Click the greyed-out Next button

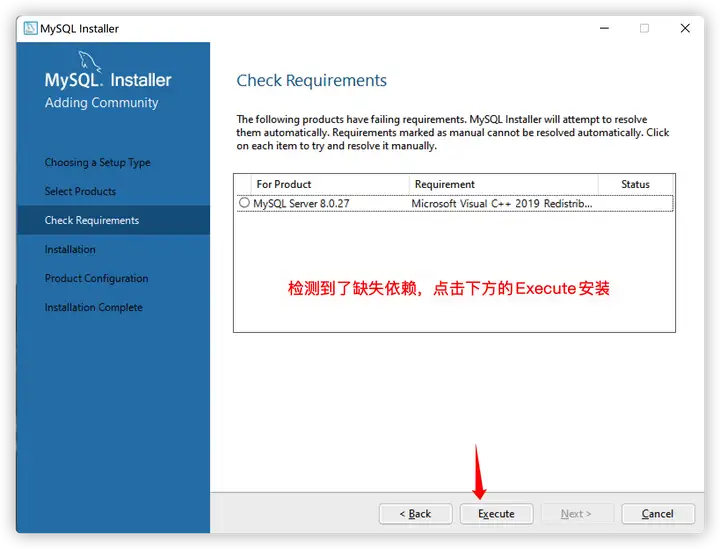click(577, 514)
